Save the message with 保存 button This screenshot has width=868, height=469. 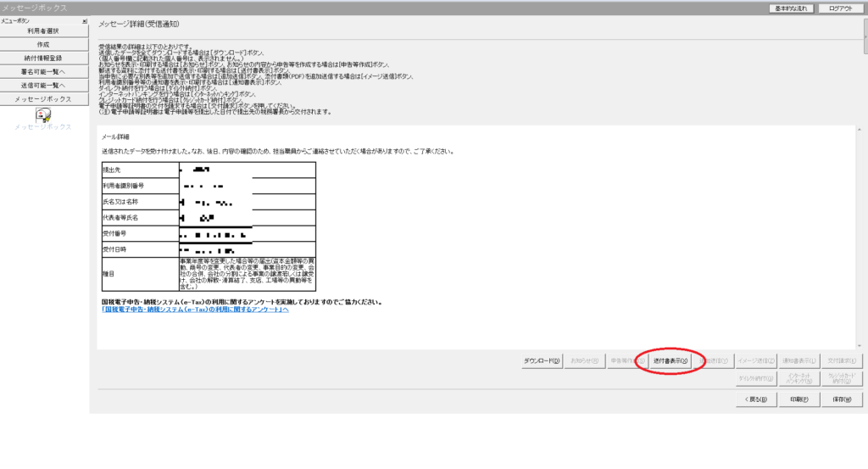coord(843,399)
